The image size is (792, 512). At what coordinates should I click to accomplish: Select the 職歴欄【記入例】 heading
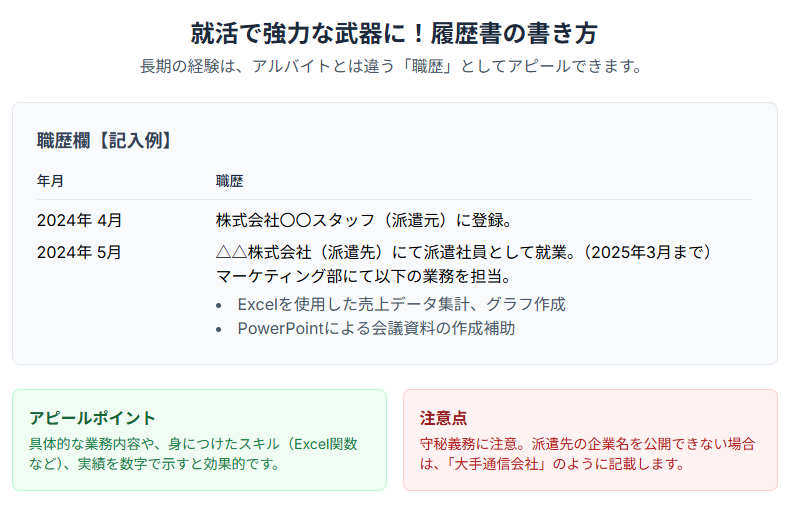pos(104,140)
